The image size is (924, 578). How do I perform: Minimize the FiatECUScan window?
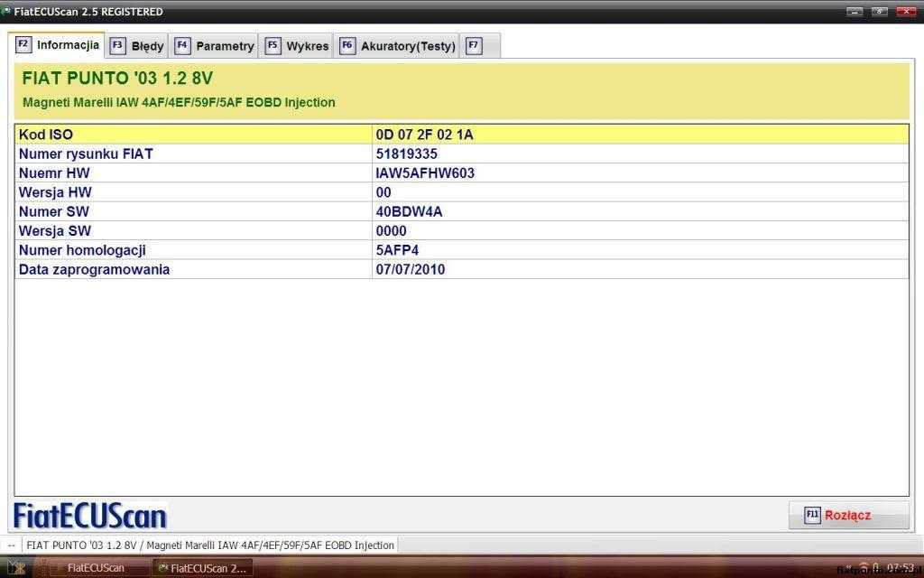point(855,11)
